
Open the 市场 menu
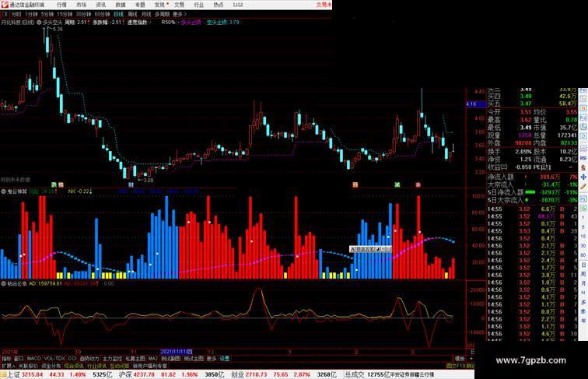82,5
